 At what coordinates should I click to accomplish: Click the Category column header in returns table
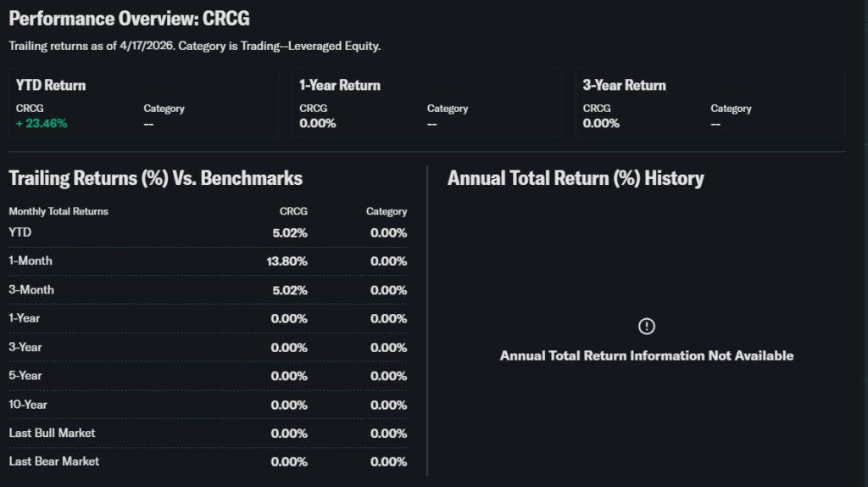pos(387,211)
